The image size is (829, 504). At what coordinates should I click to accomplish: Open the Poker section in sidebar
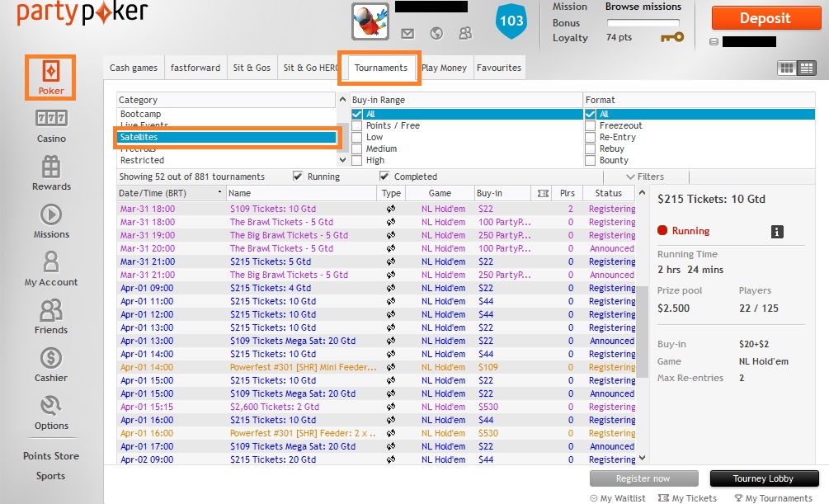pos(51,78)
